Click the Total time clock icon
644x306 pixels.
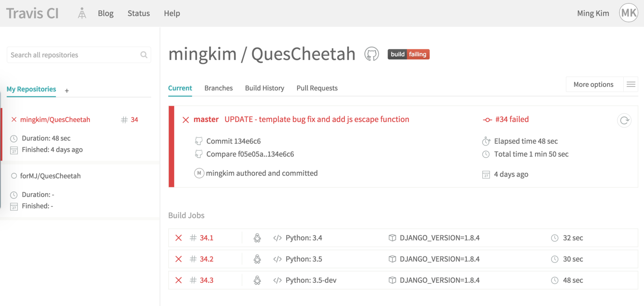point(486,154)
